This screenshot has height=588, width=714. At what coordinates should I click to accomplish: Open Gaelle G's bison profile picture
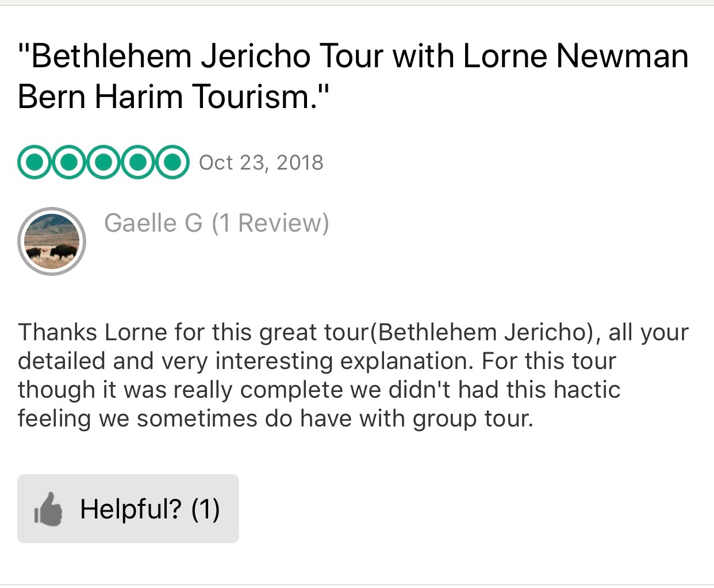[x=52, y=241]
